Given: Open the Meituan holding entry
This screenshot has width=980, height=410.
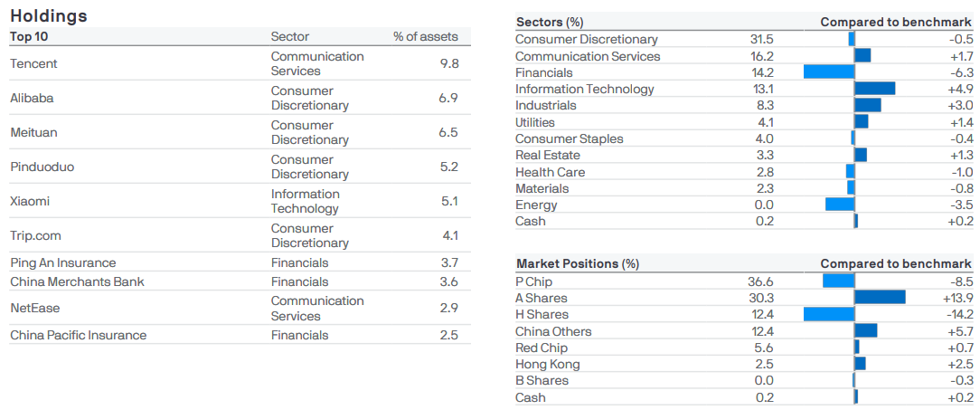Looking at the screenshot, I should (33, 132).
